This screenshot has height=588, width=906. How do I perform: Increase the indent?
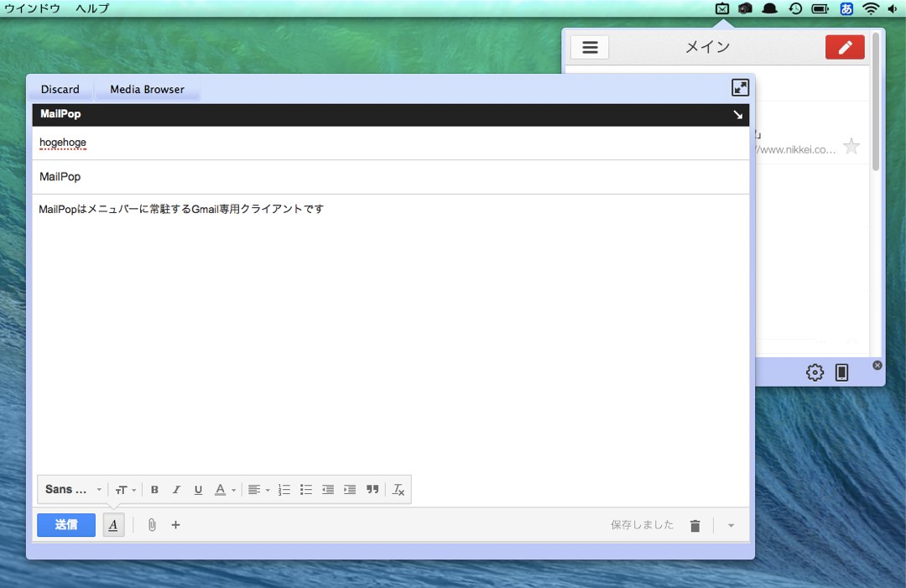tap(350, 490)
